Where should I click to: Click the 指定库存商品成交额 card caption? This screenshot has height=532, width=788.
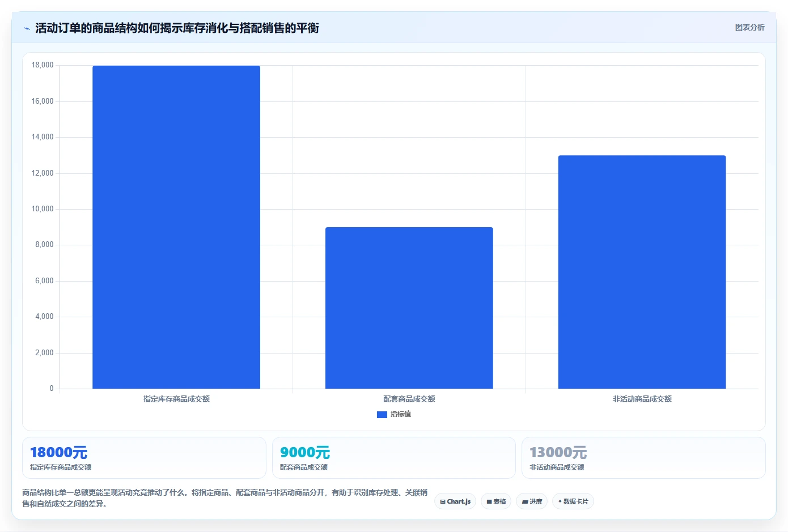click(x=61, y=467)
